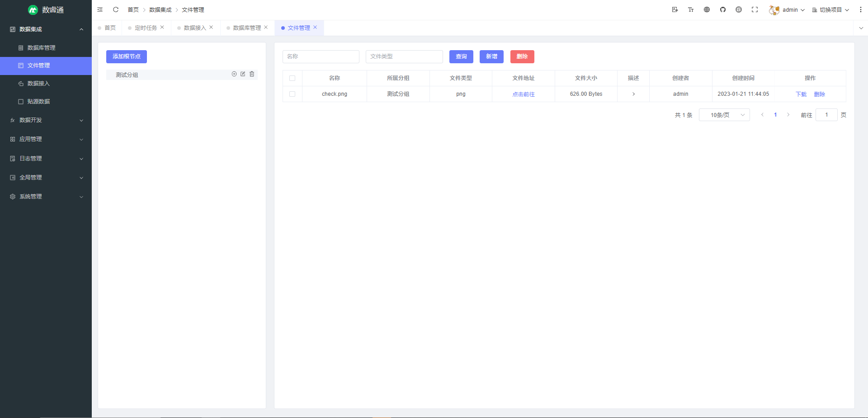Screen dimensions: 868x418
Task: Click the refresh page icon
Action: tap(116, 9)
